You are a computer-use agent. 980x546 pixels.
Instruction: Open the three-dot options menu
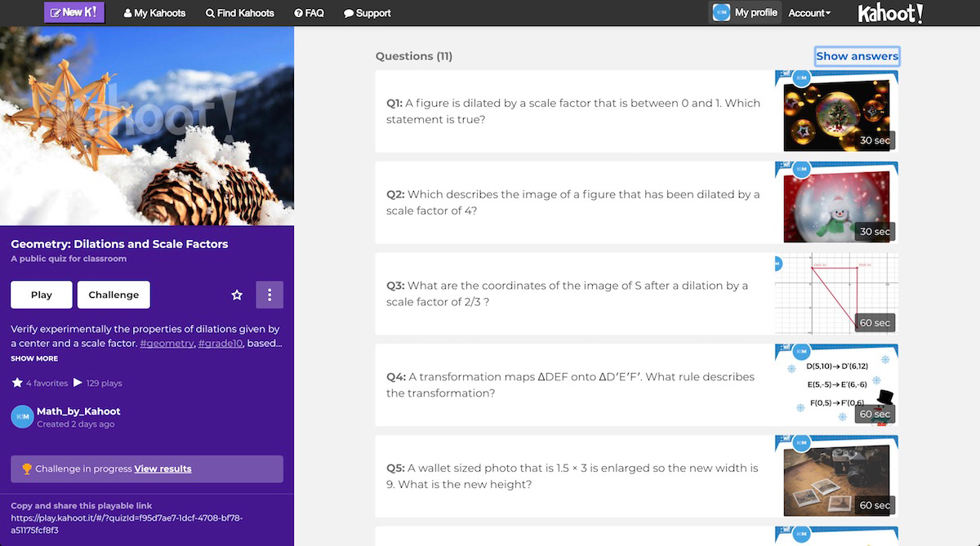(x=269, y=295)
